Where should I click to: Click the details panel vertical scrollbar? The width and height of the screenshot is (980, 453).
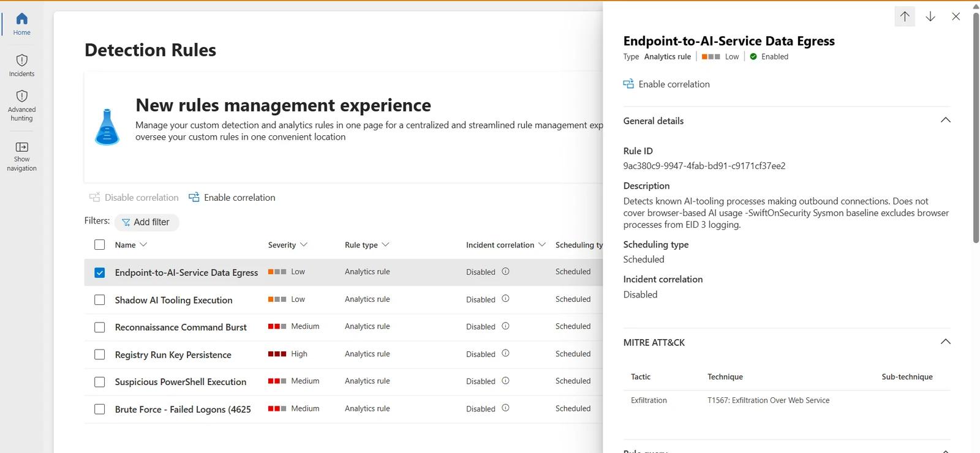(x=976, y=127)
